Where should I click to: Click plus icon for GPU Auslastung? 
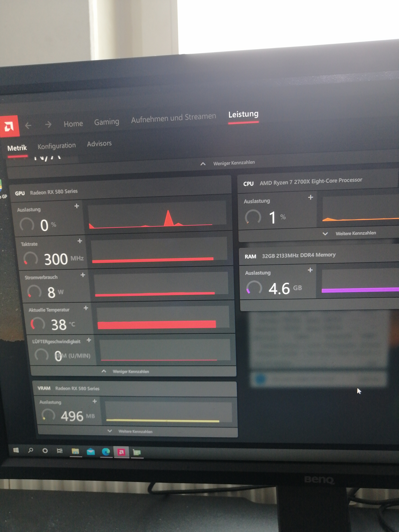pos(77,206)
